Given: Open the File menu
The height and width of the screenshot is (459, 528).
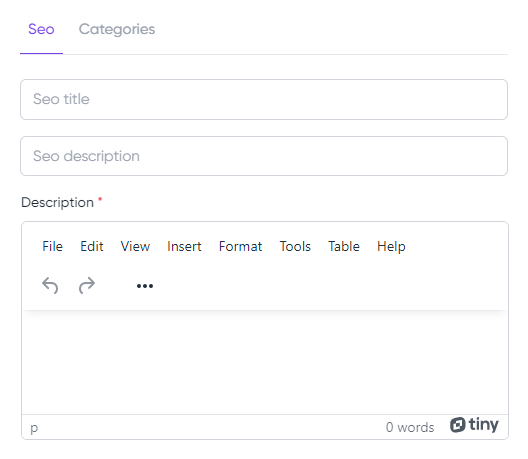Looking at the screenshot, I should pyautogui.click(x=52, y=246).
